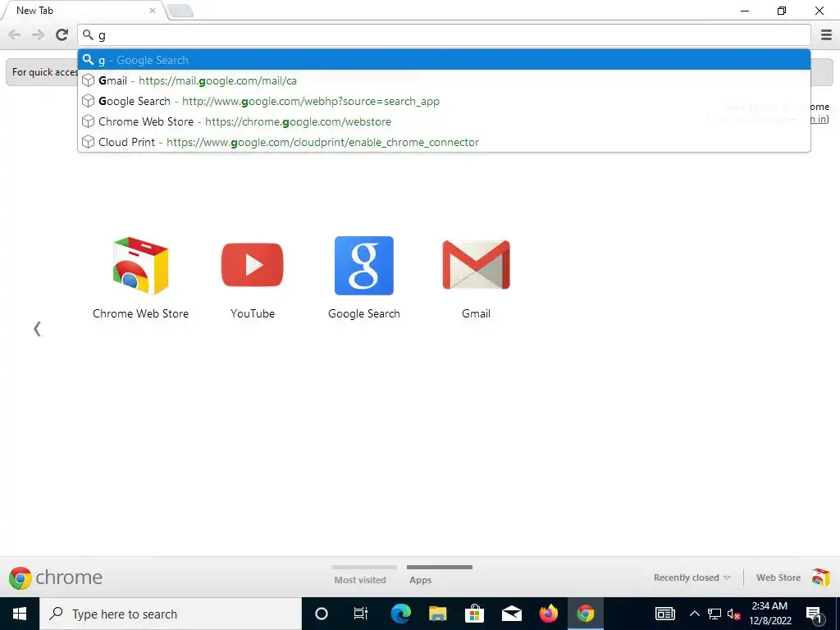Choose the Gmail mail.google.com suggestion
Image resolution: width=840 pixels, height=630 pixels.
click(x=444, y=80)
